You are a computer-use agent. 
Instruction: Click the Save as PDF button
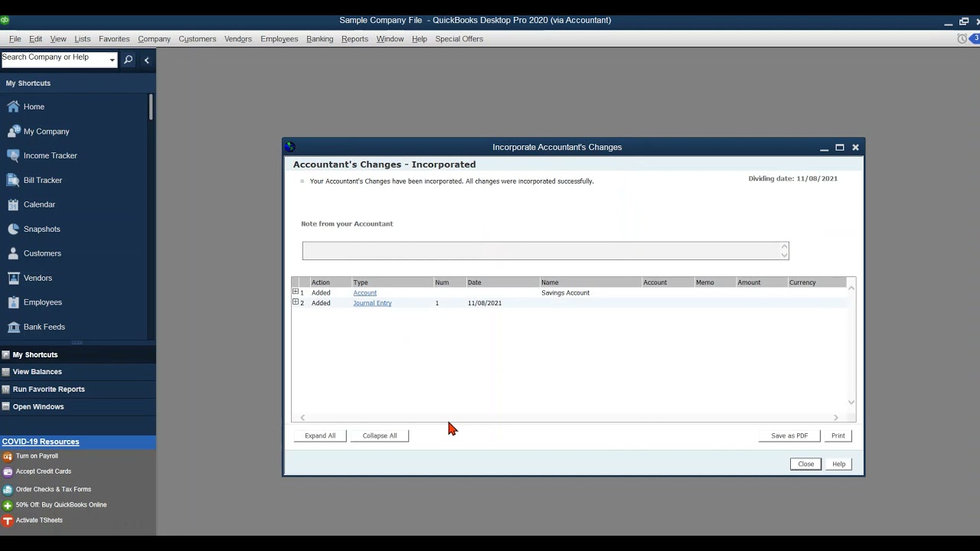(x=789, y=435)
